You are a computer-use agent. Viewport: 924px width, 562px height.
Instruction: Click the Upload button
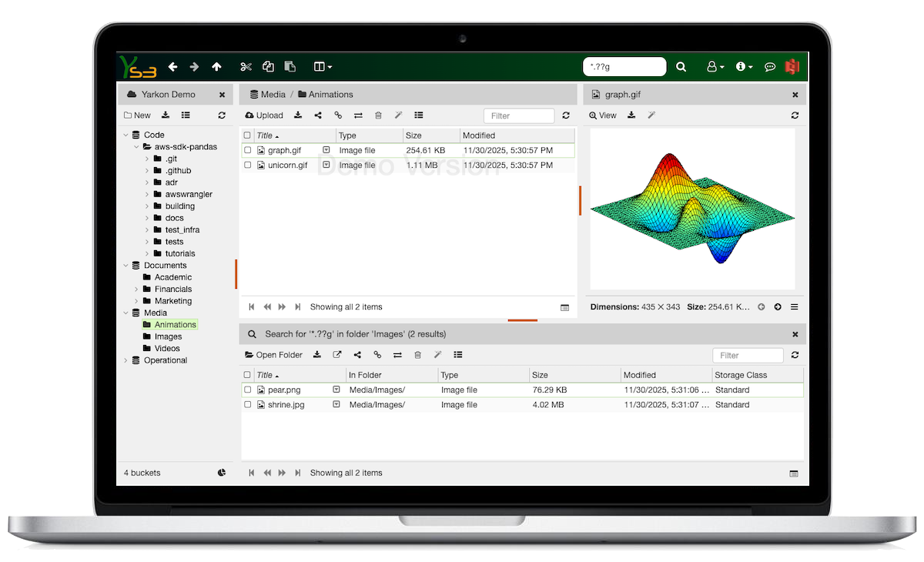(x=264, y=115)
